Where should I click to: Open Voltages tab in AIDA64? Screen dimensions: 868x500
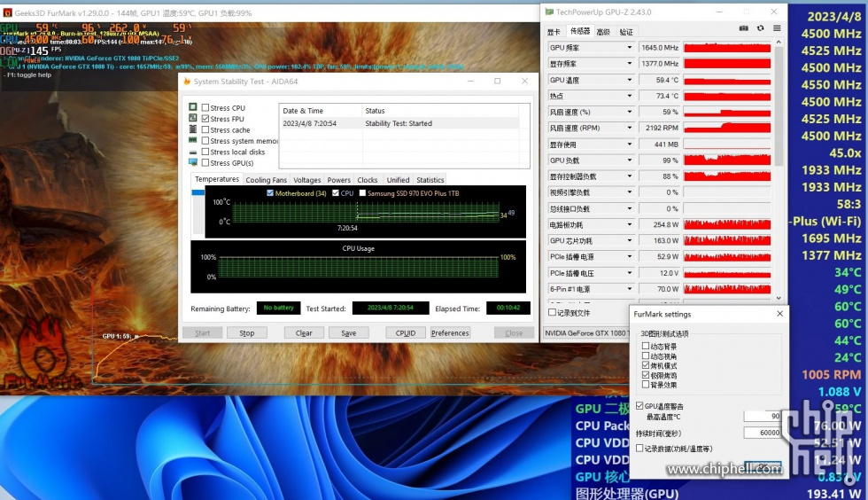[307, 180]
